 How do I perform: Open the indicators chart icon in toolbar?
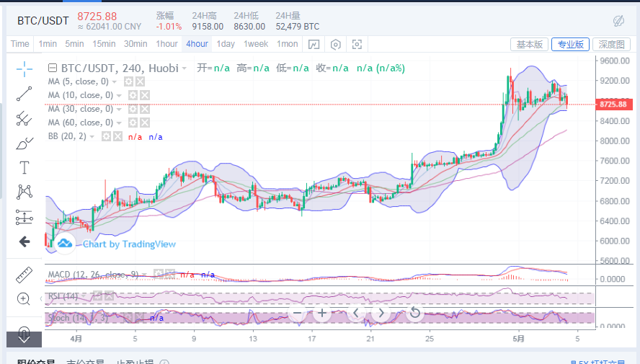314,44
